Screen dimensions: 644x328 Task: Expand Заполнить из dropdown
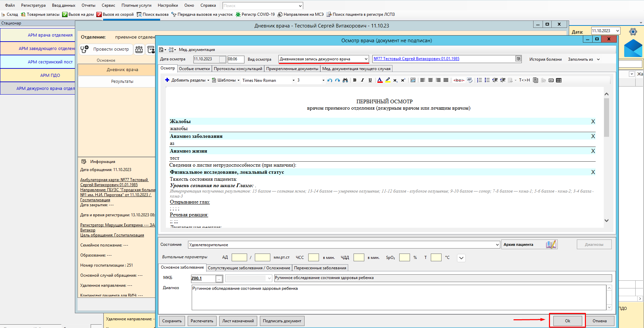pyautogui.click(x=598, y=59)
